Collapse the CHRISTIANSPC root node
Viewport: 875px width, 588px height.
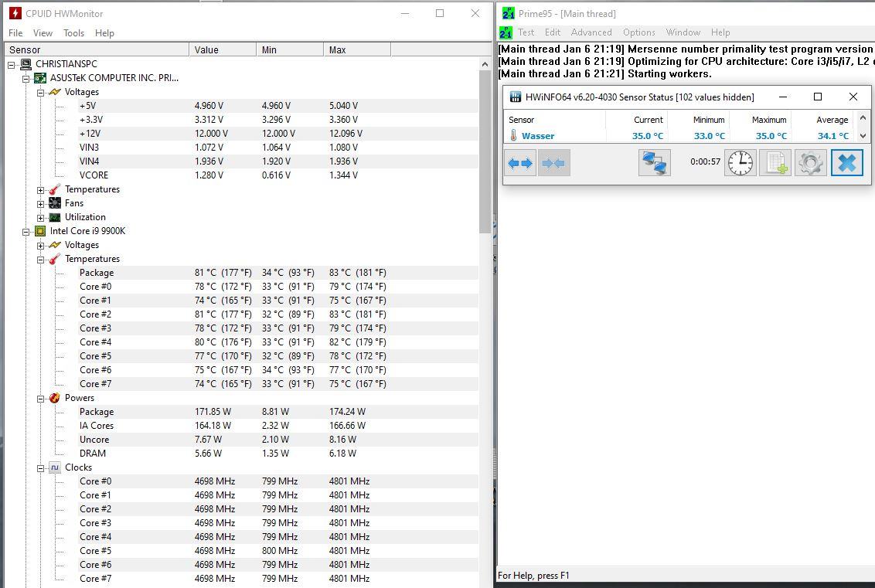11,65
